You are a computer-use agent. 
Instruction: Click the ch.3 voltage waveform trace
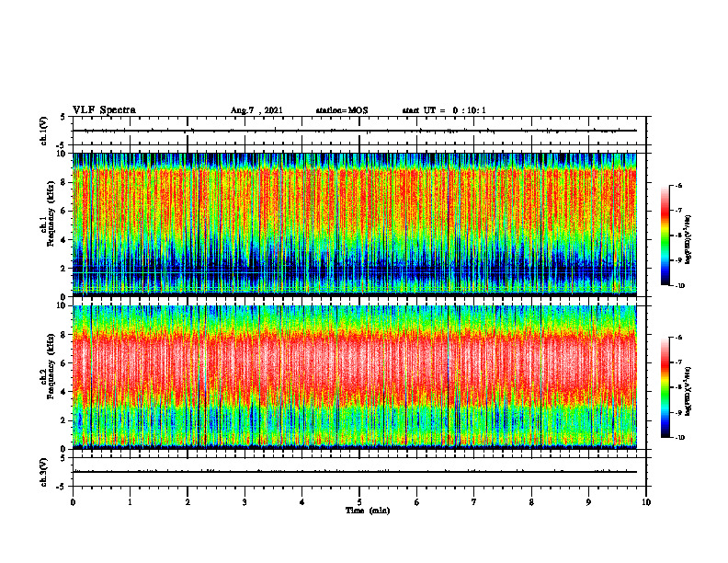(x=355, y=472)
